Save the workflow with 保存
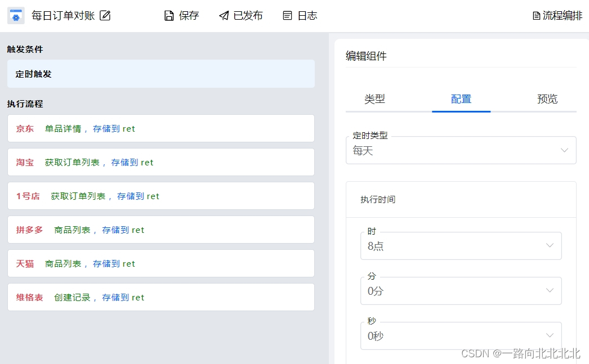Screen dimensions: 589x364 coord(182,16)
